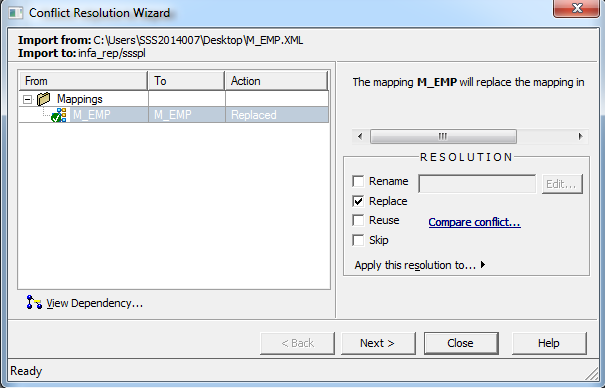The width and height of the screenshot is (605, 388).
Task: Open Help for the wizard
Action: coord(549,343)
